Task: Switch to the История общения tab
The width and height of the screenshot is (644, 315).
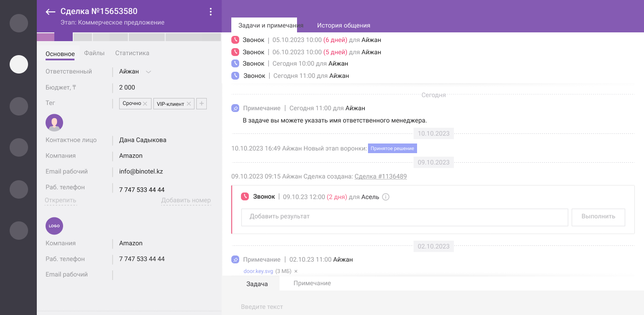Action: tap(343, 25)
